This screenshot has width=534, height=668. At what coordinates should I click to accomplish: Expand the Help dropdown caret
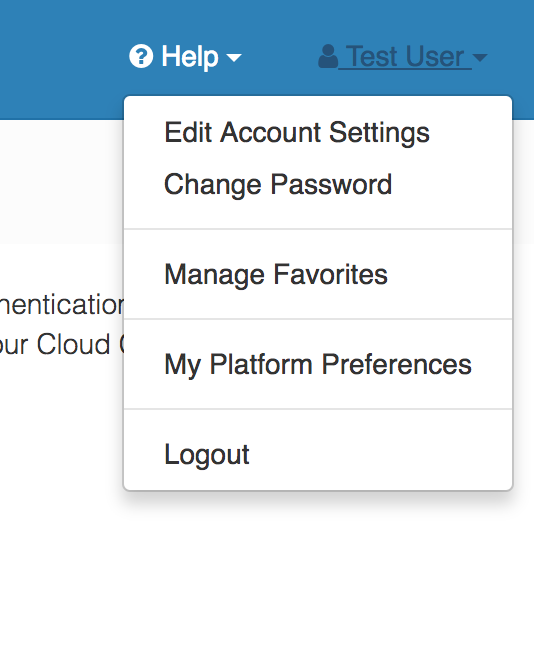pyautogui.click(x=234, y=57)
